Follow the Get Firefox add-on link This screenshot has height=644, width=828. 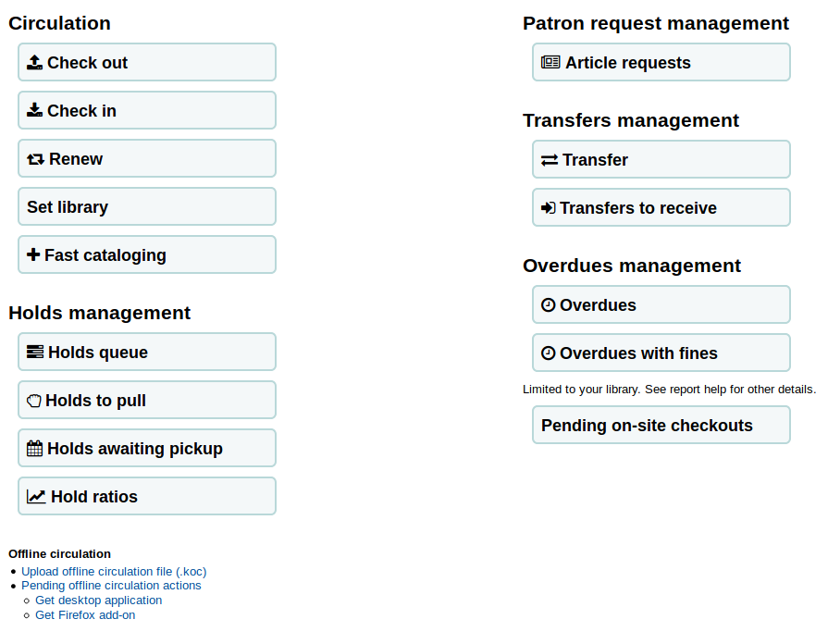(85, 615)
